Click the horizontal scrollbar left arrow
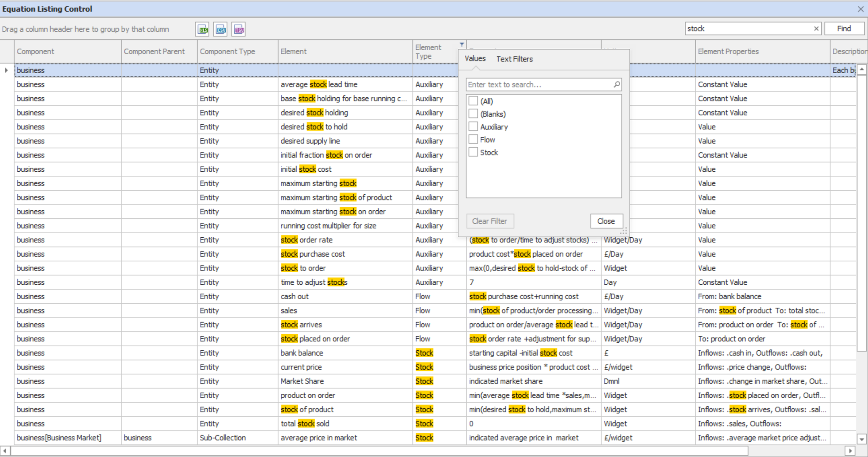 coord(5,450)
